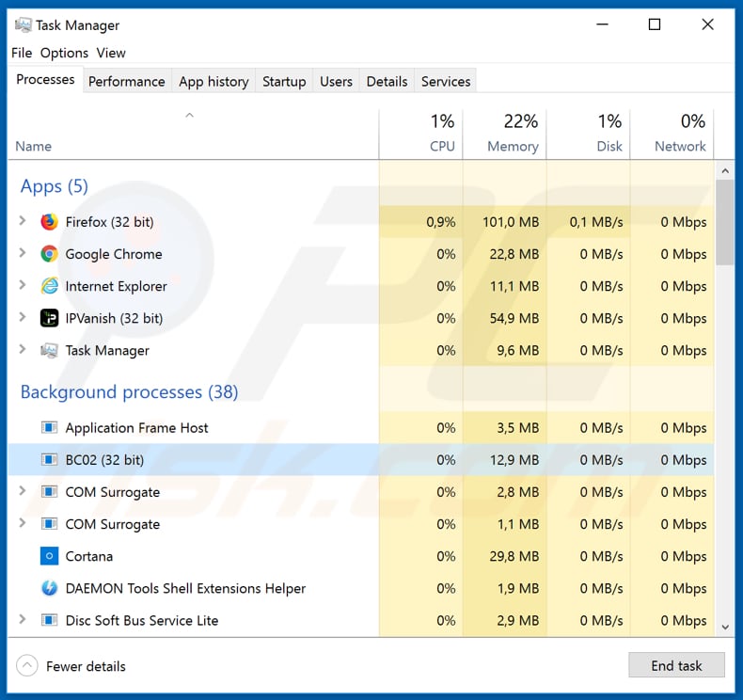Click the BC02 (32 bit) process icon
This screenshot has width=743, height=700.
[49, 460]
